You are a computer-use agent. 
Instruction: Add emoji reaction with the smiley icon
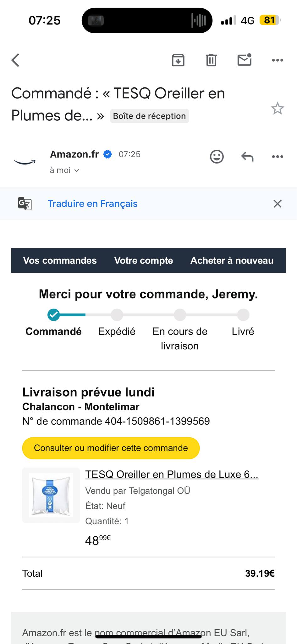click(x=217, y=157)
